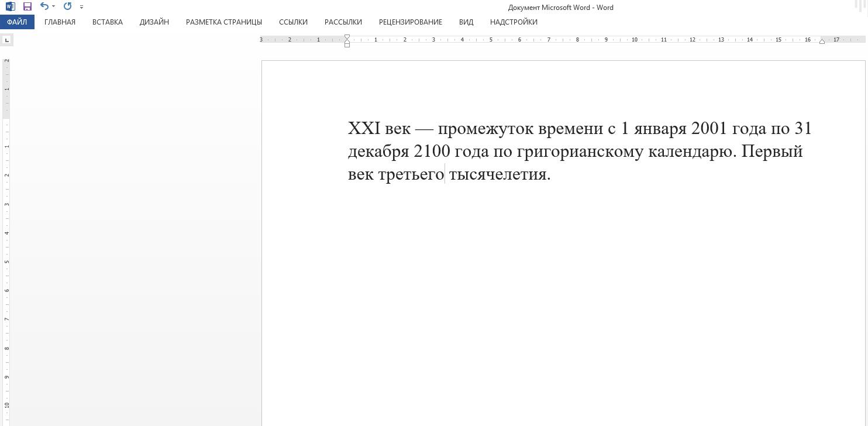The height and width of the screenshot is (426, 868).
Task: Select the right indent marker on ruler
Action: [822, 42]
